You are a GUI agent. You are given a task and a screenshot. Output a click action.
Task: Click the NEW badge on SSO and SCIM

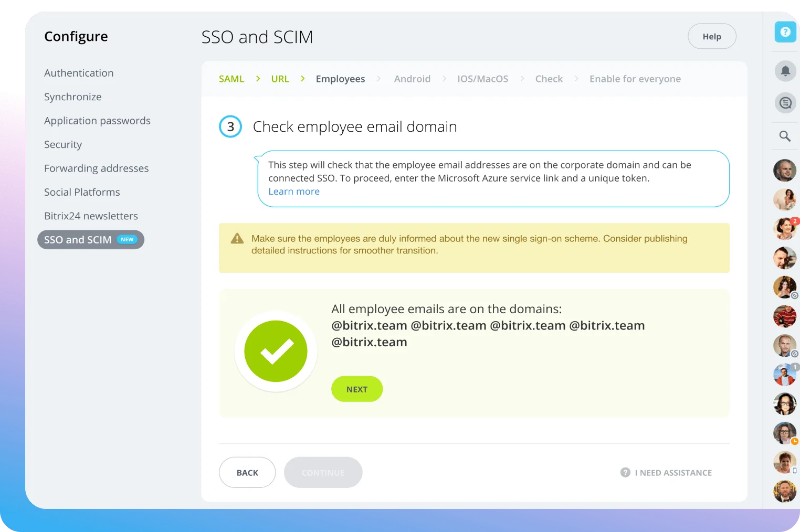coord(127,240)
